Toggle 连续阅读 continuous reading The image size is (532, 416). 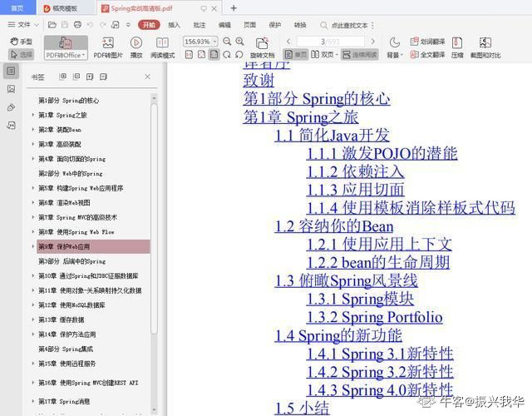coord(360,54)
